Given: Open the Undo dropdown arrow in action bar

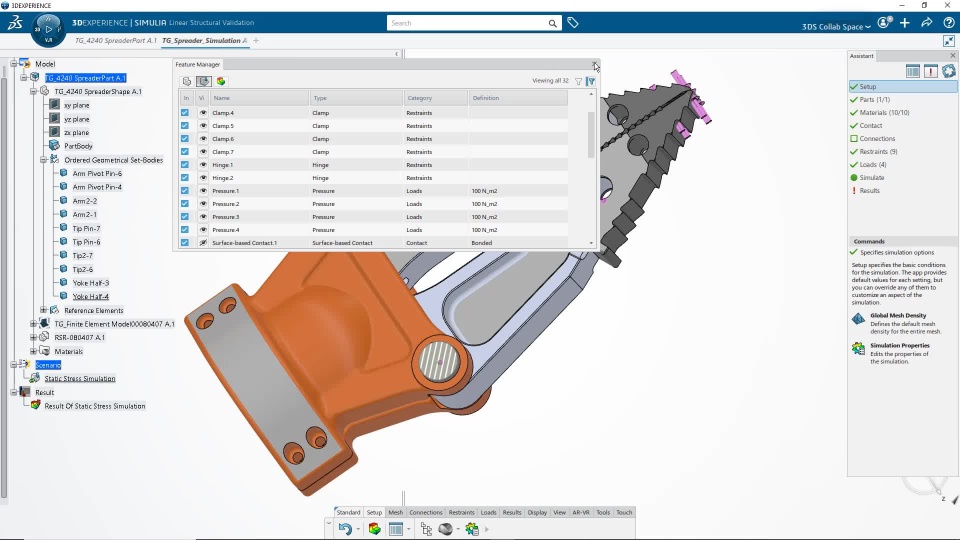Looking at the screenshot, I should tap(358, 530).
